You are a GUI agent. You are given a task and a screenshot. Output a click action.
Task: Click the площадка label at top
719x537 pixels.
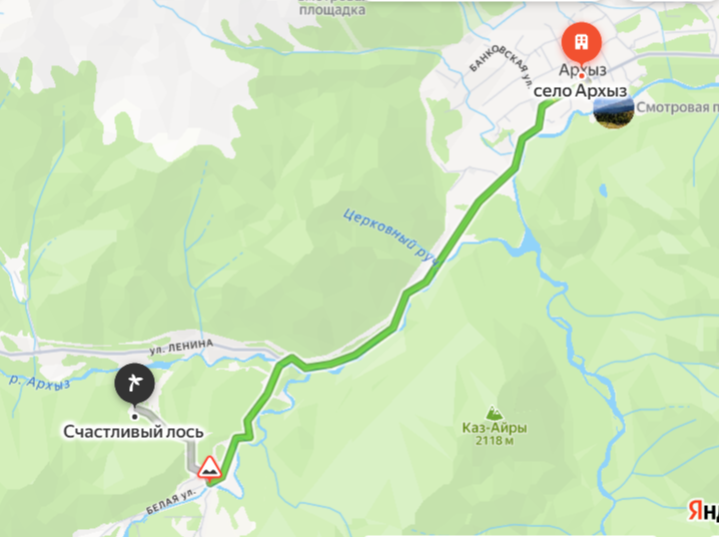(332, 10)
